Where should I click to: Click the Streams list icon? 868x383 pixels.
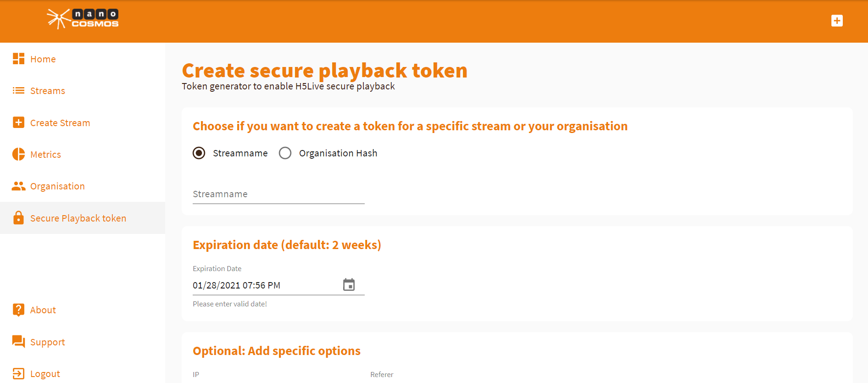(18, 90)
